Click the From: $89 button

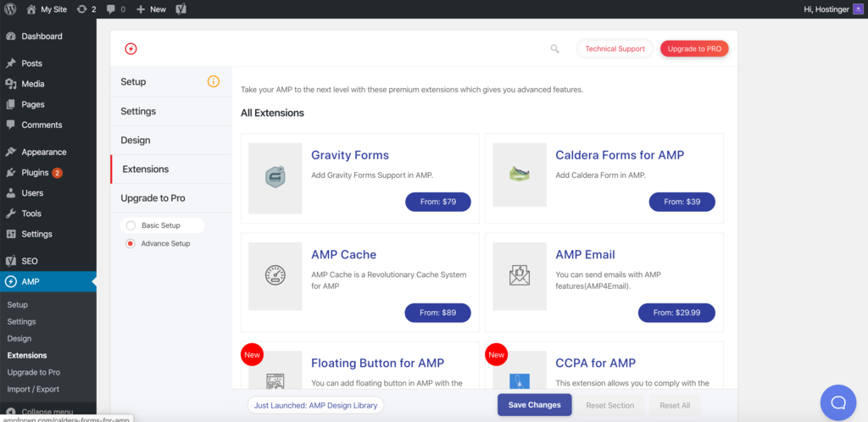438,313
